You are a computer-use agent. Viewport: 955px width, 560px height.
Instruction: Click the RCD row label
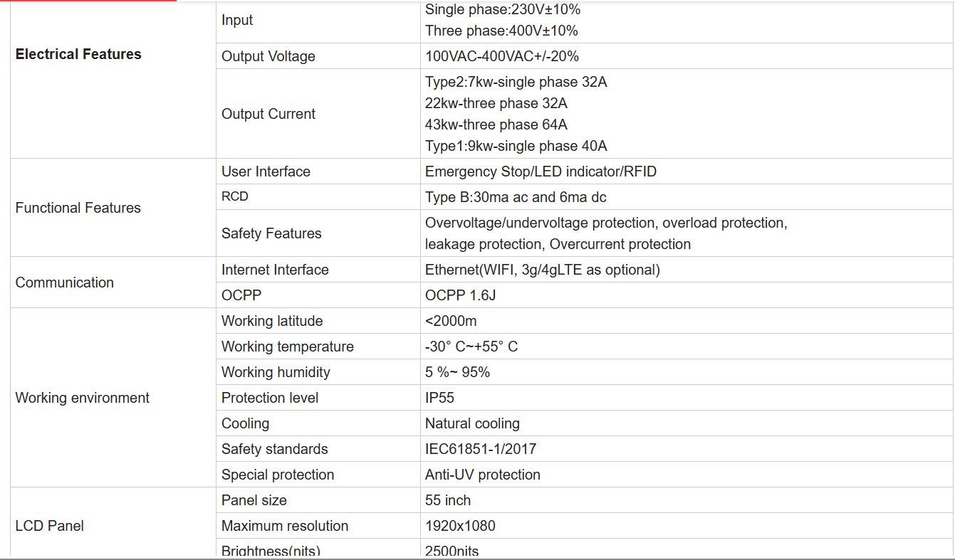pyautogui.click(x=235, y=196)
